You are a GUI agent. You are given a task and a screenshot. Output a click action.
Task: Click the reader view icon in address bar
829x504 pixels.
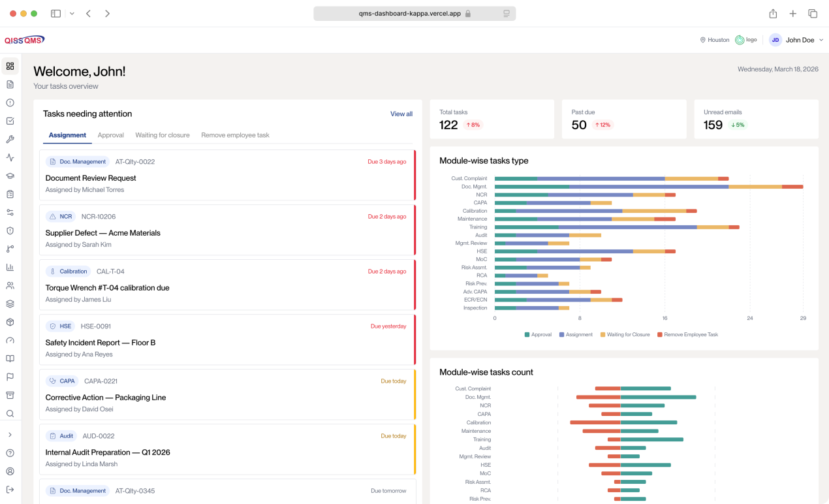coord(506,14)
